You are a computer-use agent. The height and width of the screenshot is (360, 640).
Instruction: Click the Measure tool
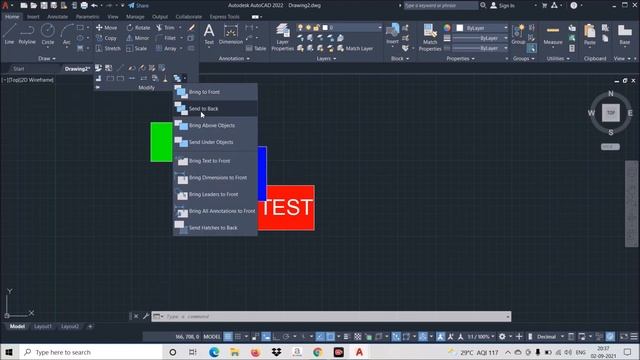pyautogui.click(x=553, y=36)
